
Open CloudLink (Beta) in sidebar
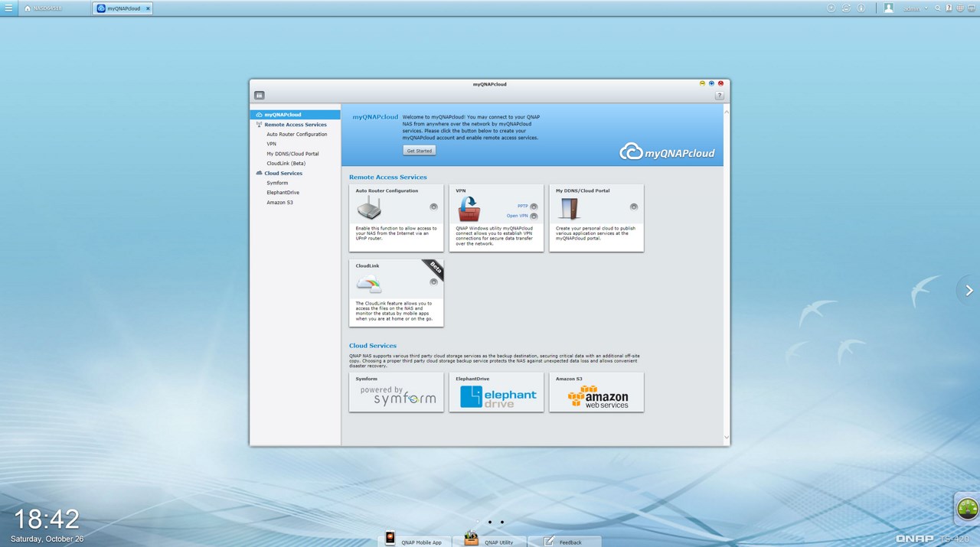[x=286, y=164]
